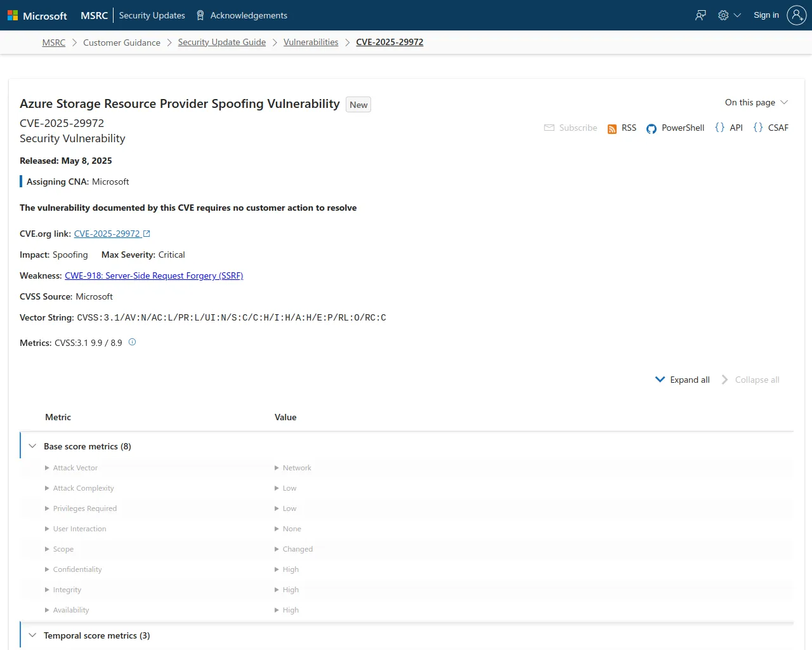Click the feedback person icon in header
The height and width of the screenshot is (650, 812).
(x=700, y=15)
